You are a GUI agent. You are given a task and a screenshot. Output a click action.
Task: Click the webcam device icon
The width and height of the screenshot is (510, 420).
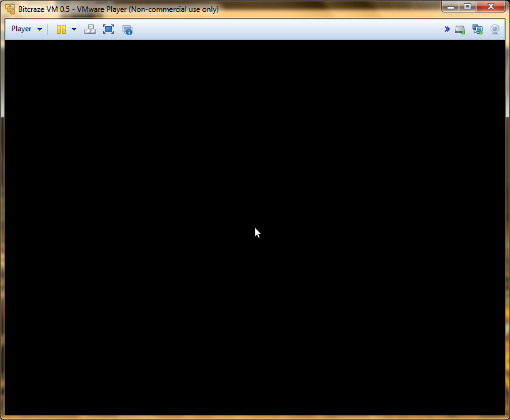pos(495,29)
